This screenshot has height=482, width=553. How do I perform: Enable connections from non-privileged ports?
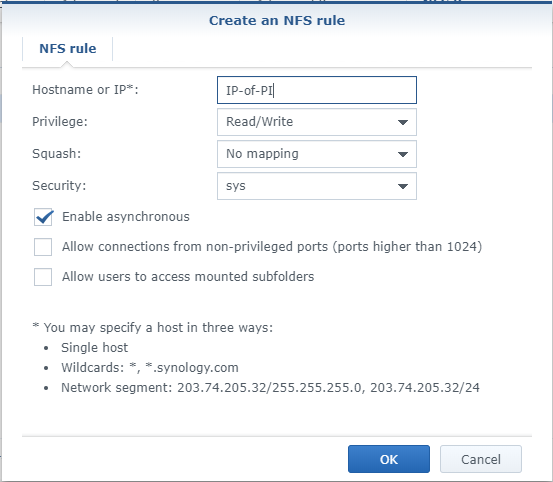(43, 247)
